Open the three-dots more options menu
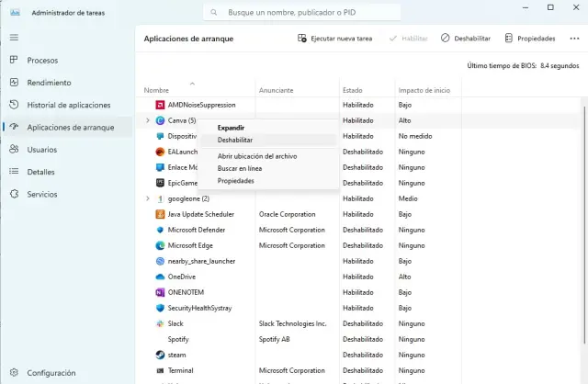This screenshot has width=588, height=384. click(x=572, y=39)
